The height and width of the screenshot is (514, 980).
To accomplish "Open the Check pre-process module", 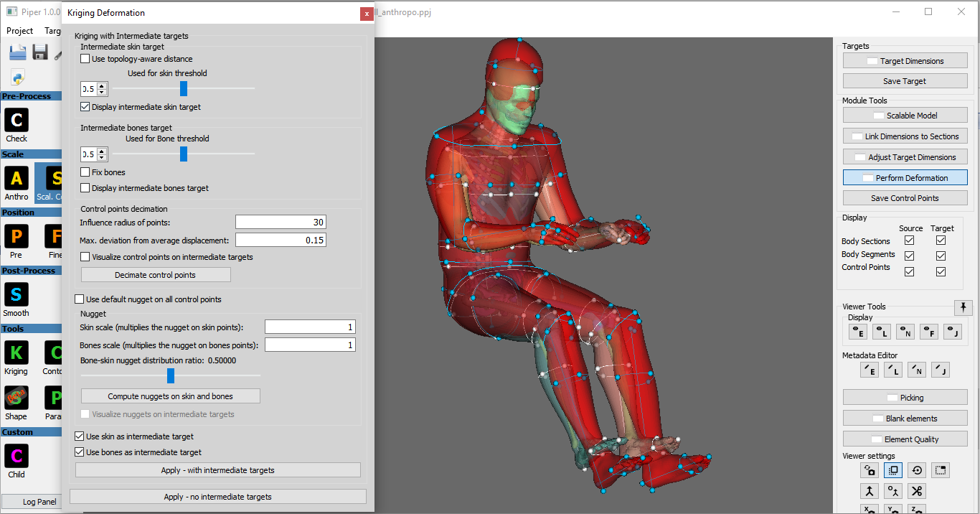I will (x=17, y=120).
